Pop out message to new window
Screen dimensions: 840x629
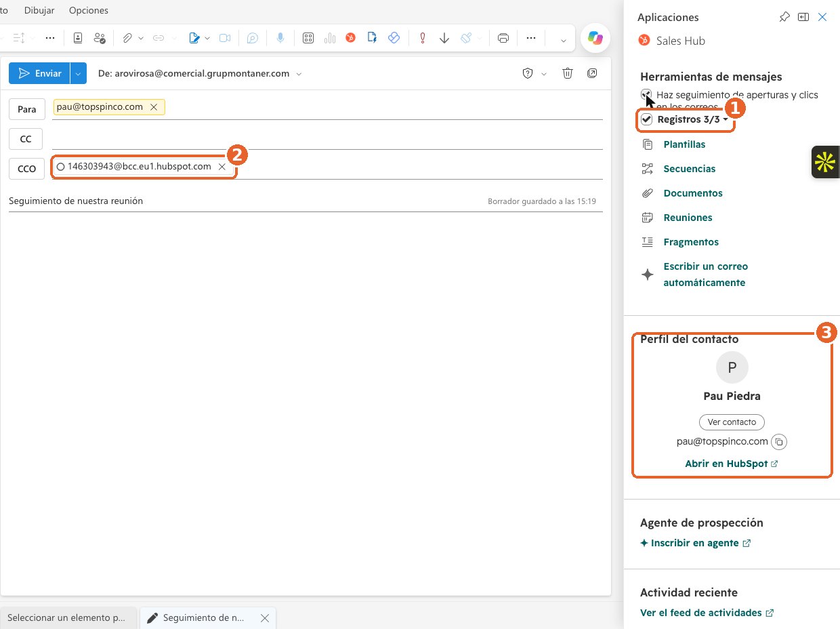click(x=592, y=73)
